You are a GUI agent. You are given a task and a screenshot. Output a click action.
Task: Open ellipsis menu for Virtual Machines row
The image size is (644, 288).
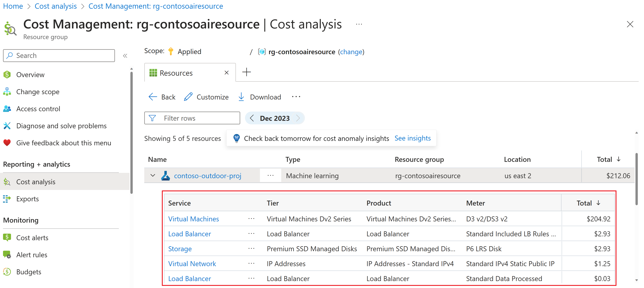251,219
